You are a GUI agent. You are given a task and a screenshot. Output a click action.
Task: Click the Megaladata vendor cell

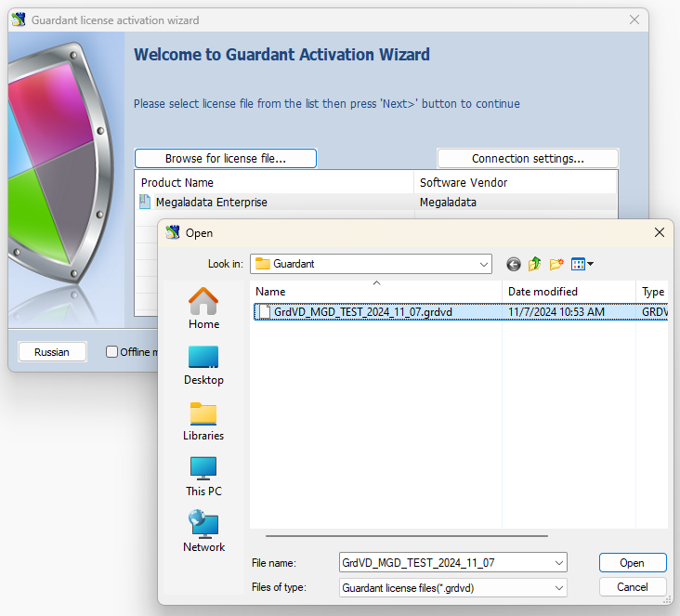[x=448, y=203]
